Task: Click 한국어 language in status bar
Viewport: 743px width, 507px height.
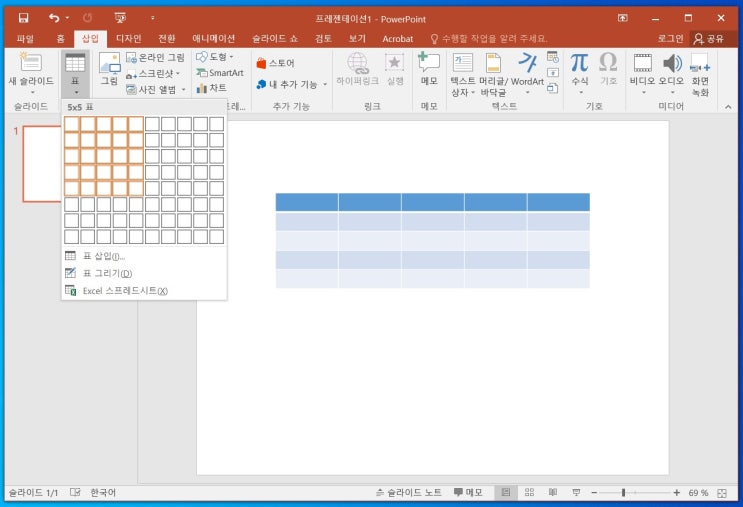Action: 103,493
